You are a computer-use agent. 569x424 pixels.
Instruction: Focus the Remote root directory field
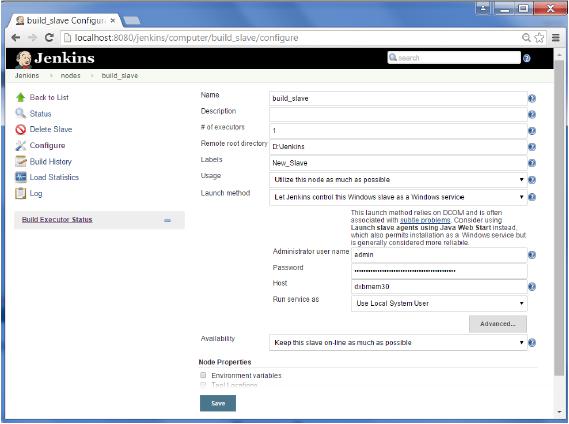(x=398, y=147)
